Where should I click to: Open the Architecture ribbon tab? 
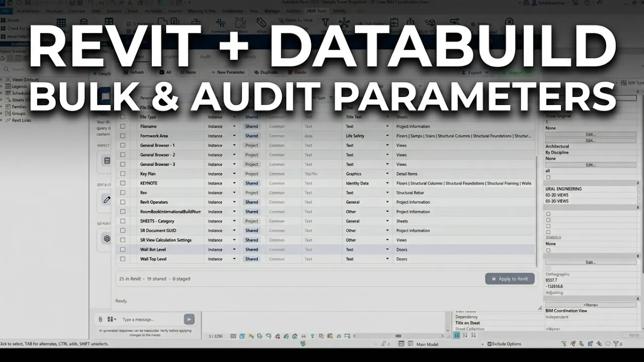tap(28, 11)
